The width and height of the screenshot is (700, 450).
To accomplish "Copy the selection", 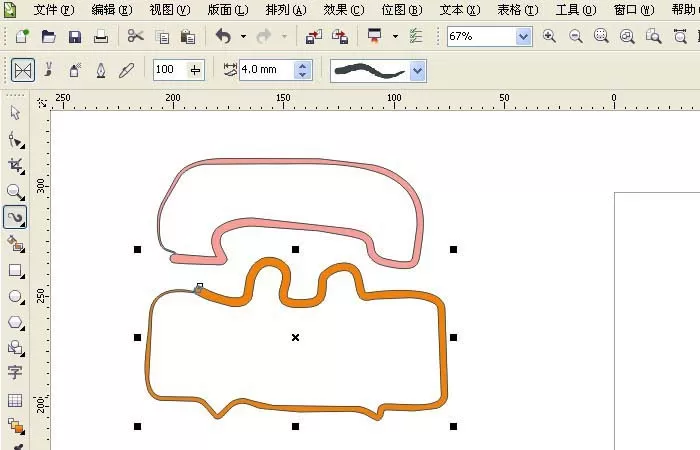I will pyautogui.click(x=162, y=37).
